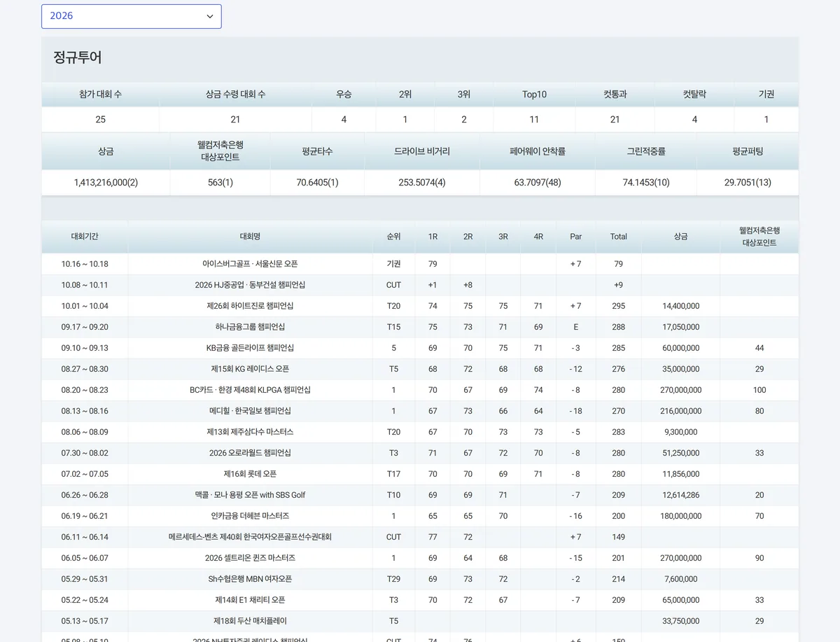Click 제26회 하이트진로 챔피언십 tournament name

coord(250,306)
